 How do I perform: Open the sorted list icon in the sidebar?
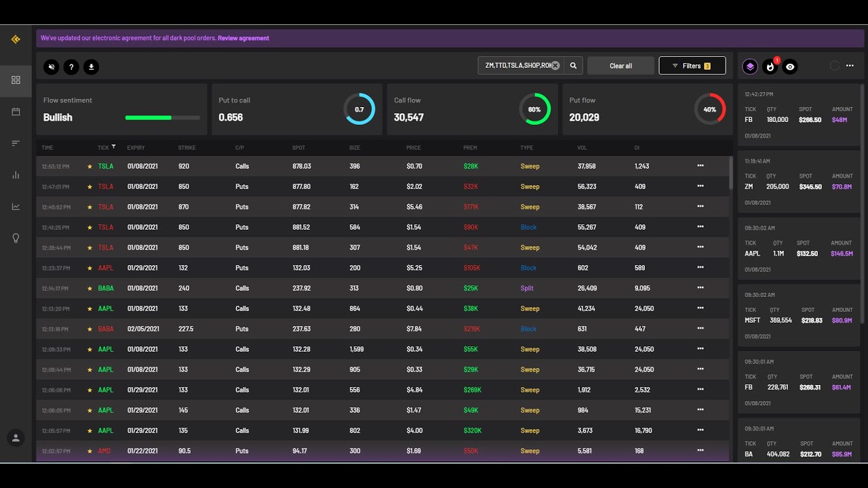coord(16,143)
